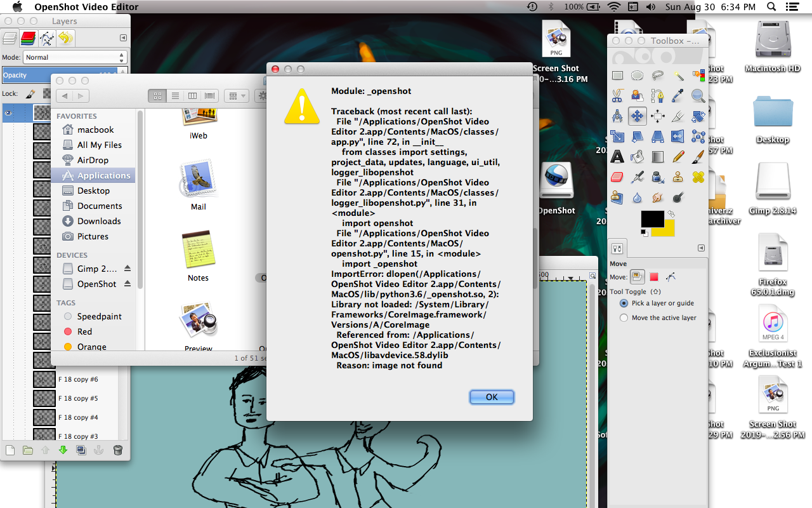Viewport: 812px width, 508px height.
Task: Activate the Paths tool in Toolbox
Action: pyautogui.click(x=658, y=96)
